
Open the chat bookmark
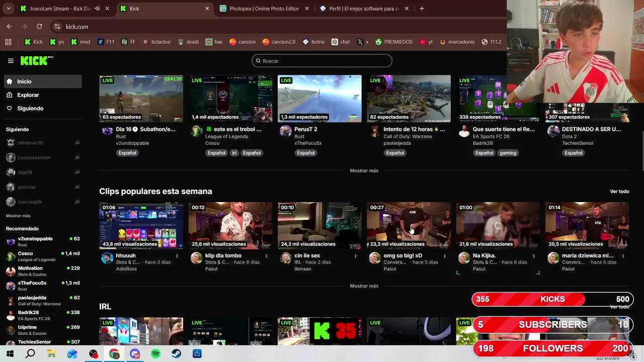coord(340,42)
